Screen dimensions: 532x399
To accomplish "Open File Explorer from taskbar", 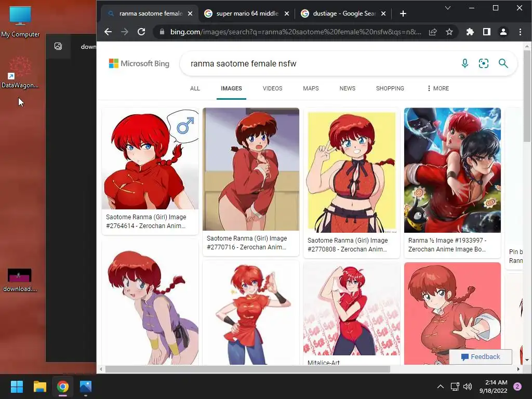I will [x=39, y=387].
